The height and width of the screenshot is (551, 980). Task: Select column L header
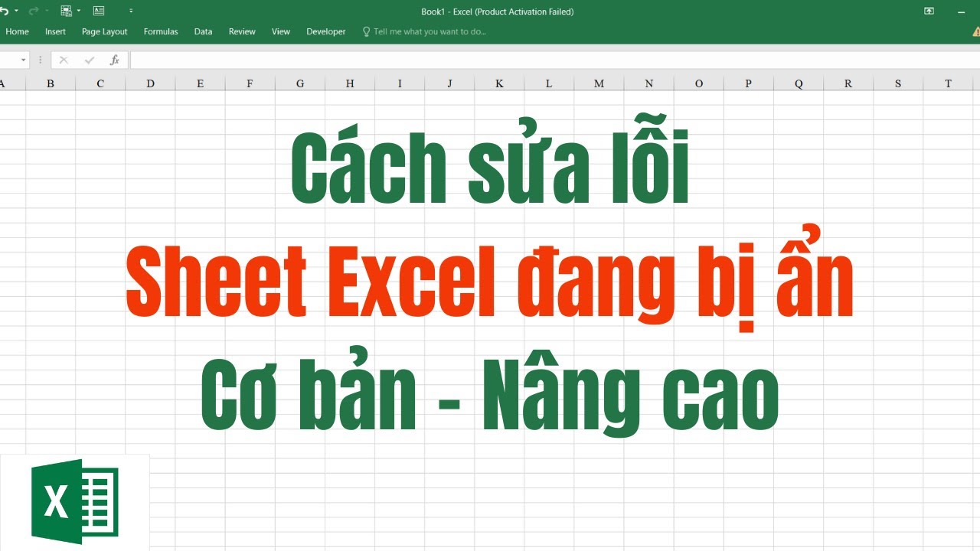tap(549, 83)
